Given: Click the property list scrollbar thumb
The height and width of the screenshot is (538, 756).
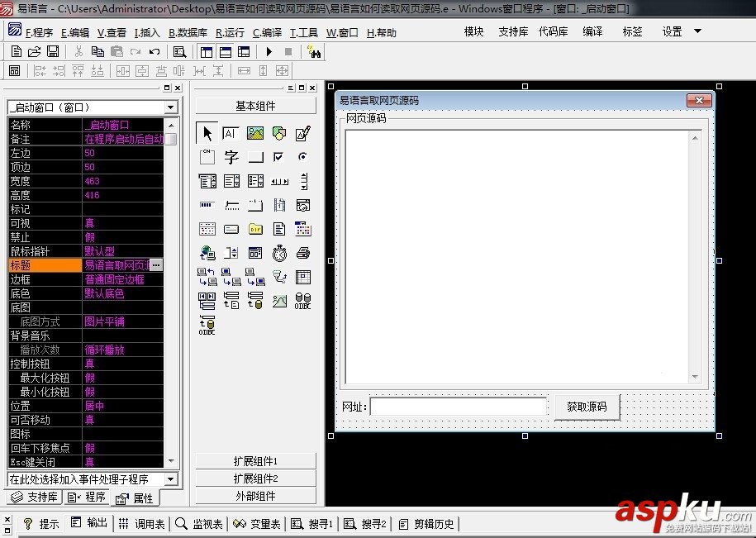Looking at the screenshot, I should [171, 139].
